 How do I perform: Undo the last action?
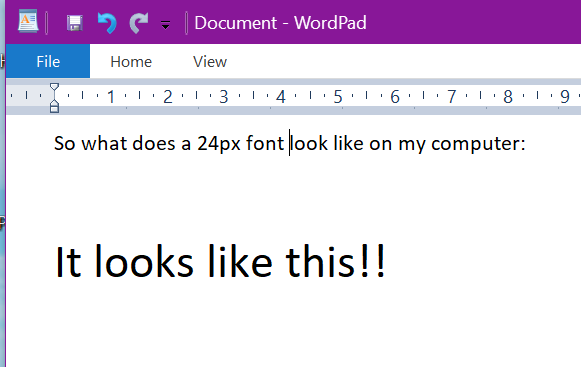click(x=107, y=23)
